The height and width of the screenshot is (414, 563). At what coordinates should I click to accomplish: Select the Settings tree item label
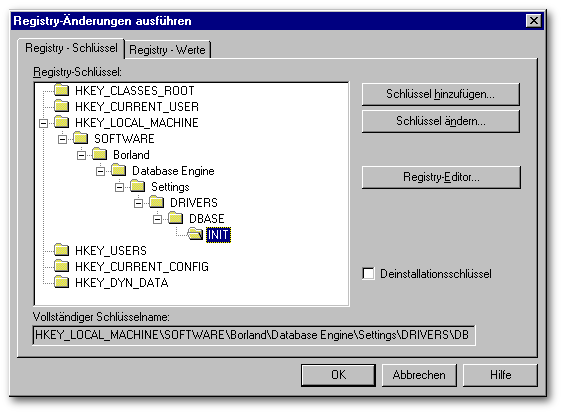pyautogui.click(x=170, y=187)
